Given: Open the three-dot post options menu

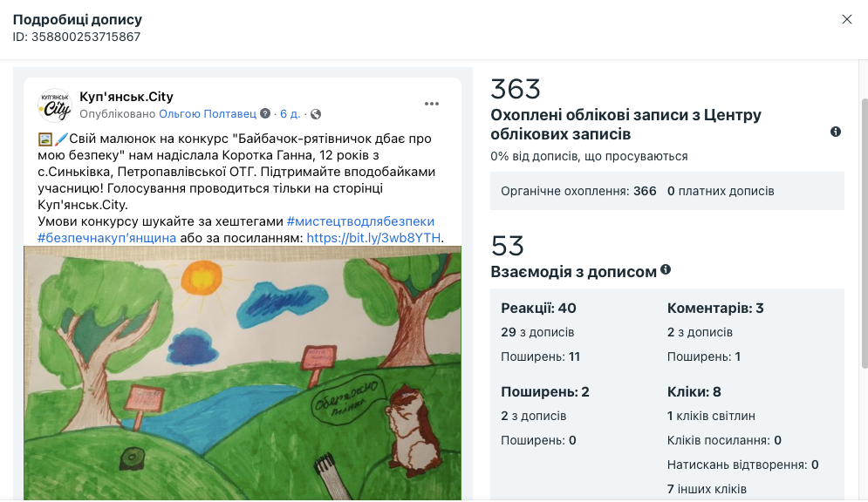Looking at the screenshot, I should [x=431, y=104].
